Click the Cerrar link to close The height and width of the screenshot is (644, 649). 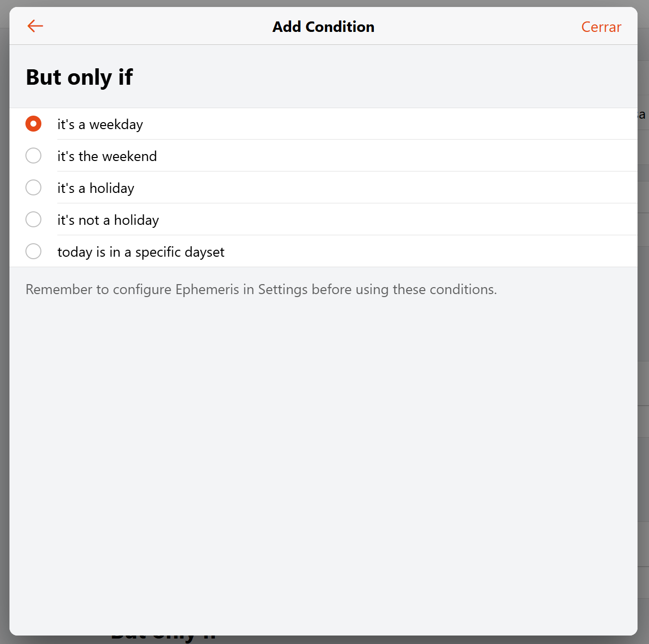(x=601, y=27)
